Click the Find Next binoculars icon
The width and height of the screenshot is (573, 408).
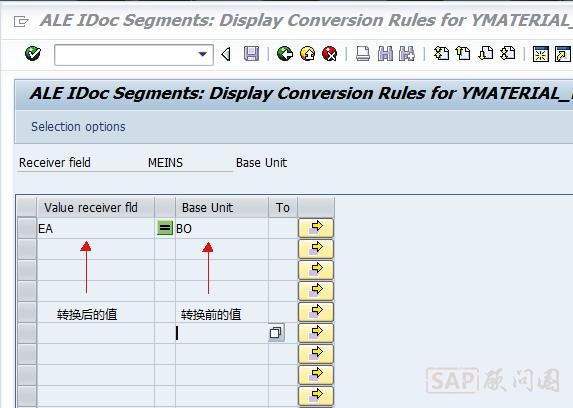(x=407, y=54)
